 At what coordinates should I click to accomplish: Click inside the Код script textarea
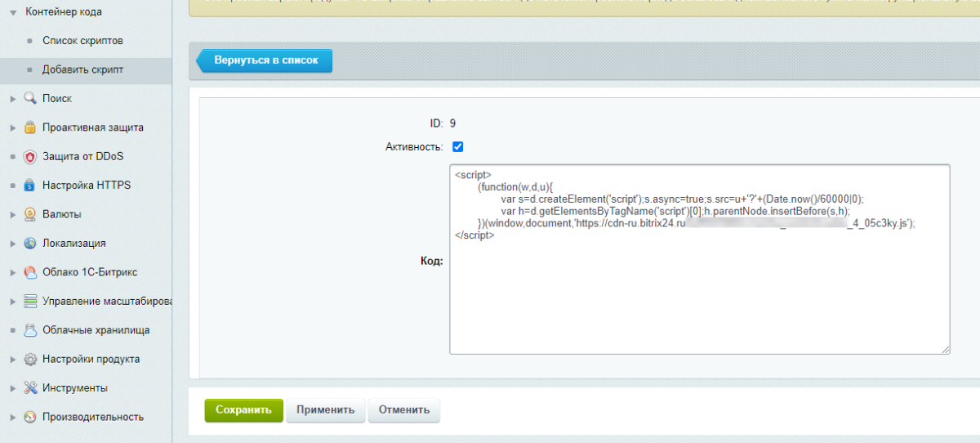click(699, 294)
